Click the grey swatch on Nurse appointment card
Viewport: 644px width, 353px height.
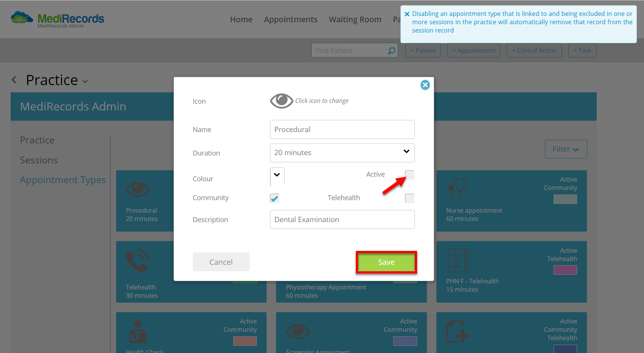[565, 199]
